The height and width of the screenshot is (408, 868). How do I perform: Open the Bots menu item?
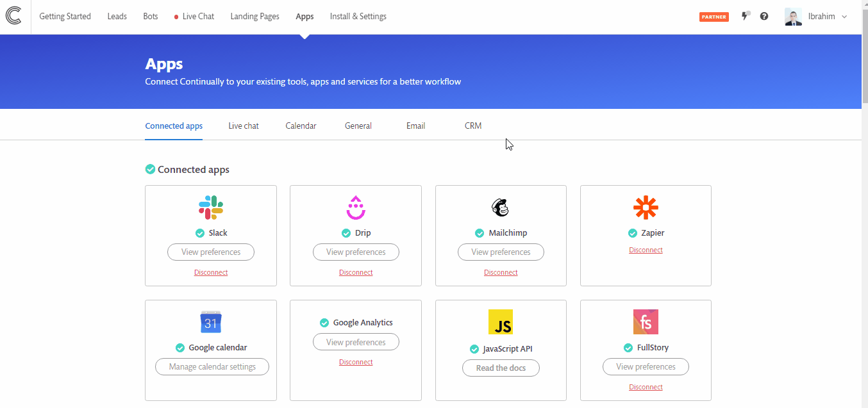151,17
